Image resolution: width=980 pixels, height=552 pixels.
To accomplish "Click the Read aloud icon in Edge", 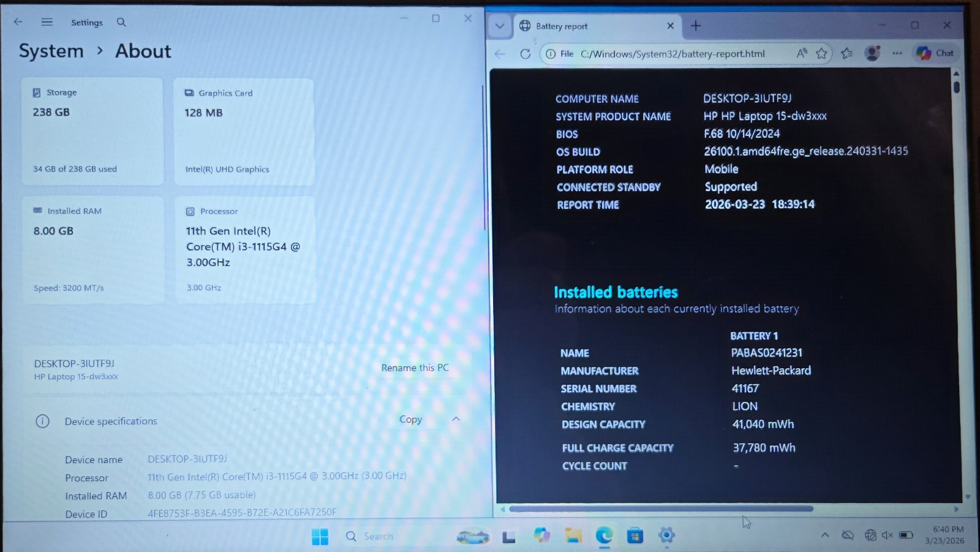I will [802, 53].
